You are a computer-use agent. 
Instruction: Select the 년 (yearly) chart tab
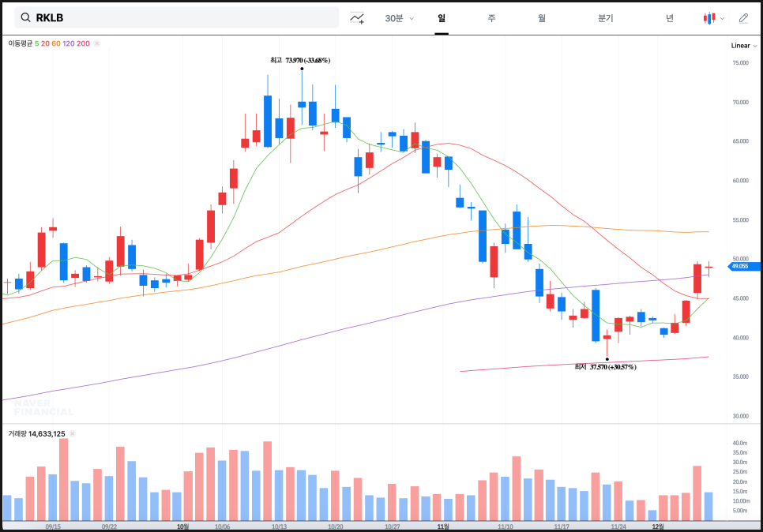click(669, 18)
